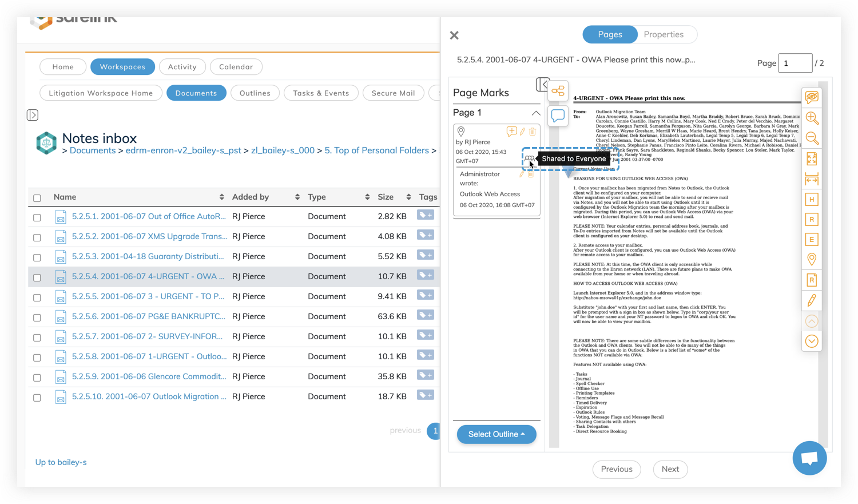Check the box for 5.2.5.5 3 - URGENT
This screenshot has height=504, width=858.
coord(37,297)
